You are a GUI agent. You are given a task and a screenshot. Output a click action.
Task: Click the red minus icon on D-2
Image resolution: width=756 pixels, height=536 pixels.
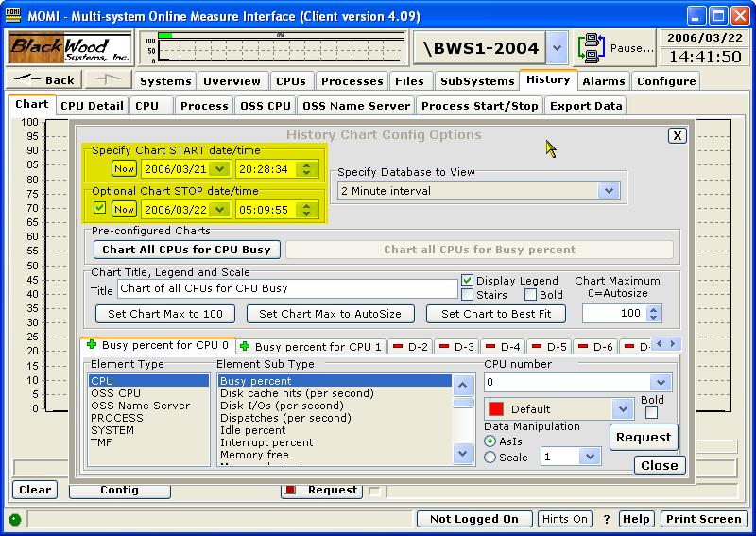[x=398, y=346]
